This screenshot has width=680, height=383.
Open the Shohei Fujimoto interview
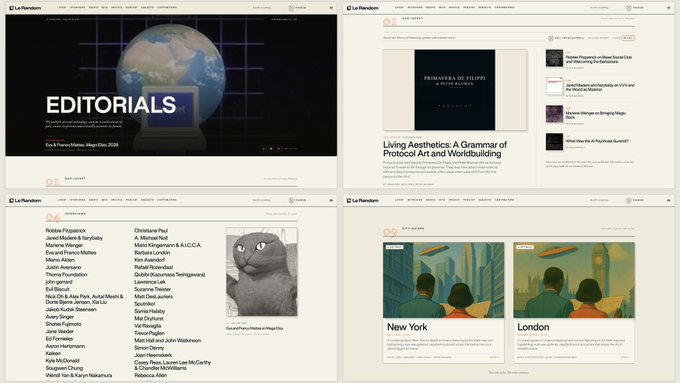(x=63, y=324)
